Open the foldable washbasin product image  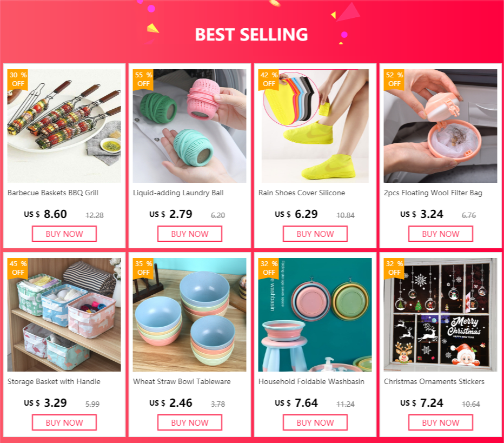(x=315, y=315)
